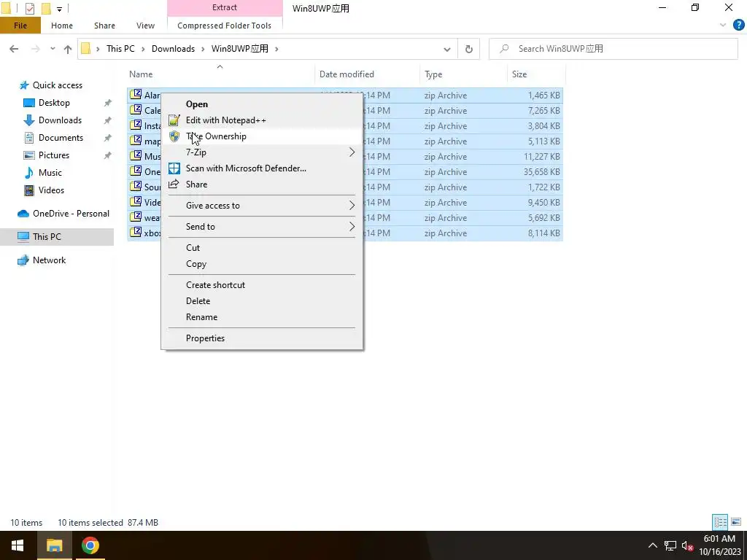Open Music in the navigation pane
The image size is (747, 560).
pos(50,173)
